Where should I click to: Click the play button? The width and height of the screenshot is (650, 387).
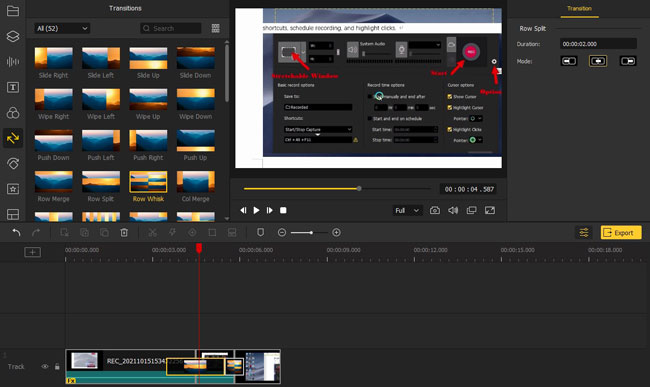click(257, 210)
